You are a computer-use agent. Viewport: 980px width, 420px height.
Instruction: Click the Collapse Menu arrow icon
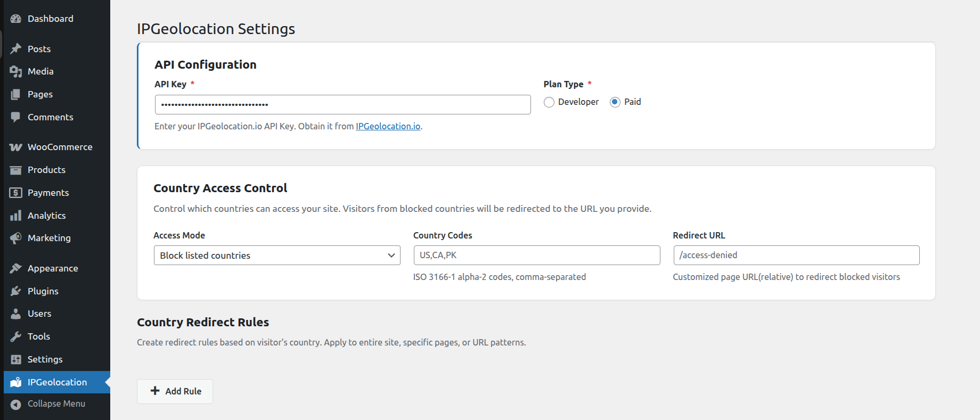15,404
